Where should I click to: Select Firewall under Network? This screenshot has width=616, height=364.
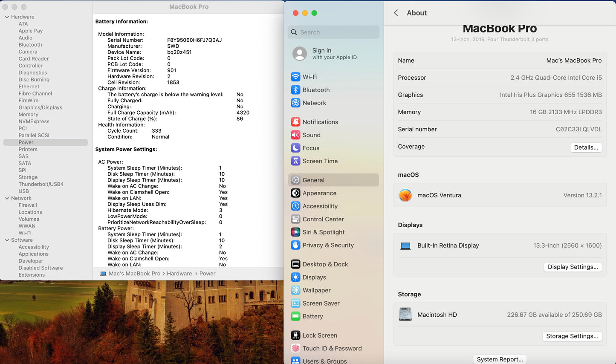pyautogui.click(x=28, y=205)
